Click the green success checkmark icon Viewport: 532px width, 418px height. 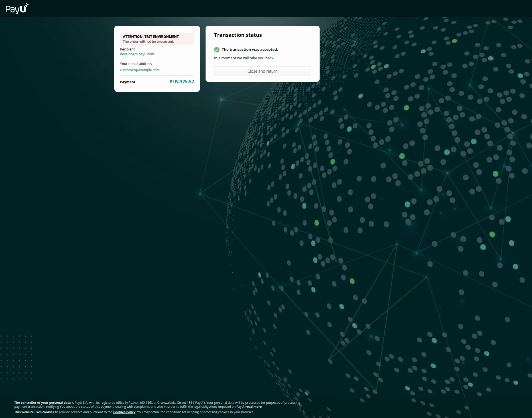point(217,50)
